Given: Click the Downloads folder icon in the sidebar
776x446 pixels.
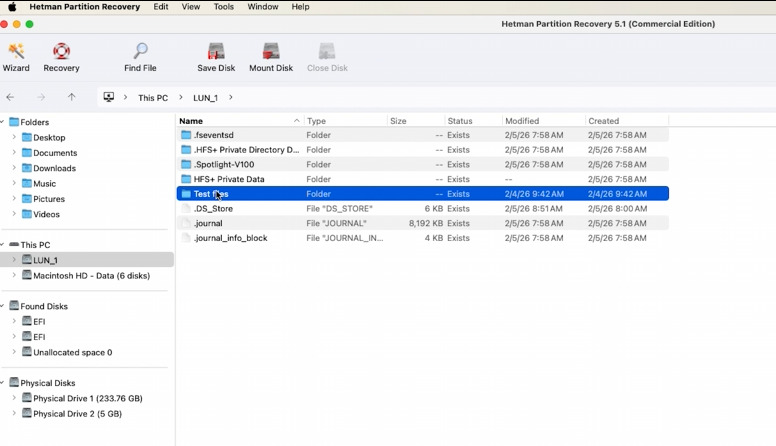Looking at the screenshot, I should 27,168.
